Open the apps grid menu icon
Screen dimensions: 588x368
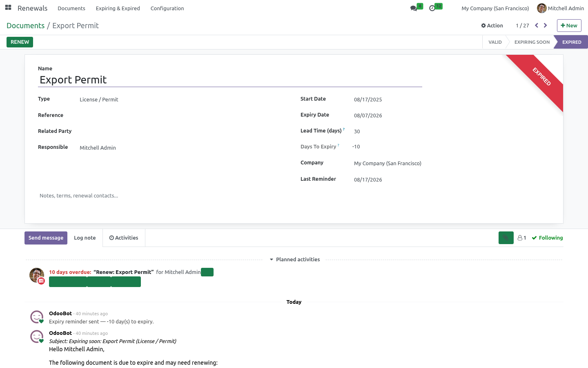pos(8,8)
